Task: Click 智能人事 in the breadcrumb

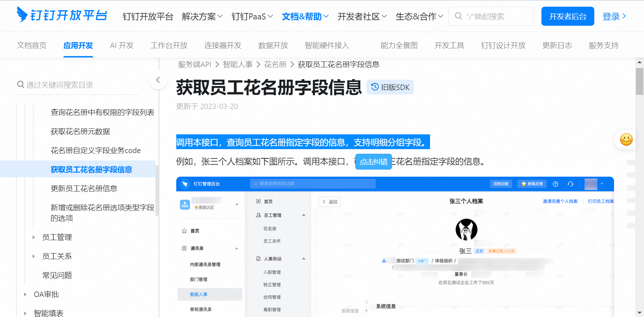Action: coord(238,64)
